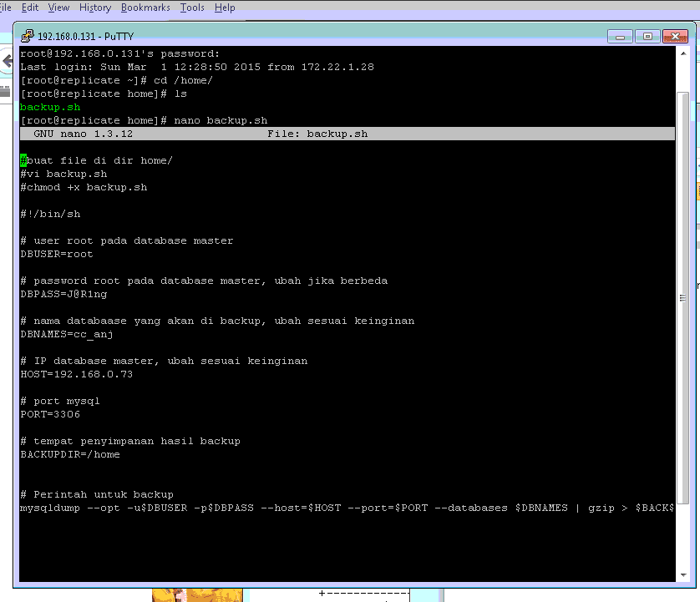Open the Tools menu
Screen dimensions: 700x602
[192, 8]
